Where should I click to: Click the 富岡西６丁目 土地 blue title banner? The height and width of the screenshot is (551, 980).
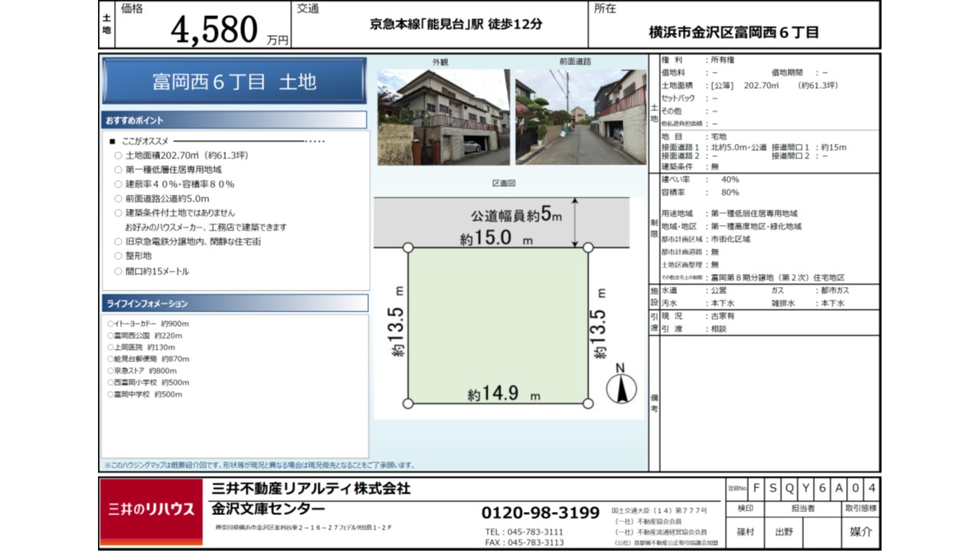(x=234, y=81)
